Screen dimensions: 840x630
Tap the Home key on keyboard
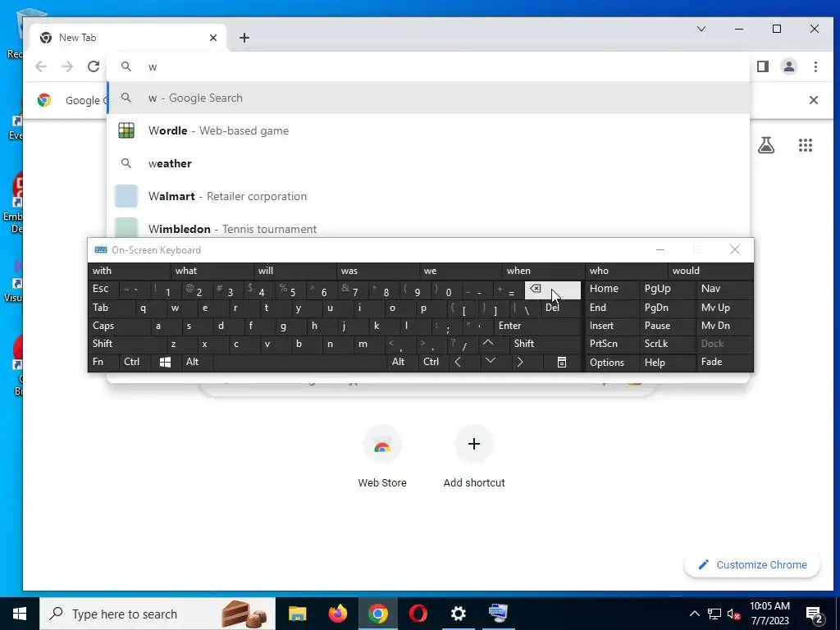coord(612,288)
